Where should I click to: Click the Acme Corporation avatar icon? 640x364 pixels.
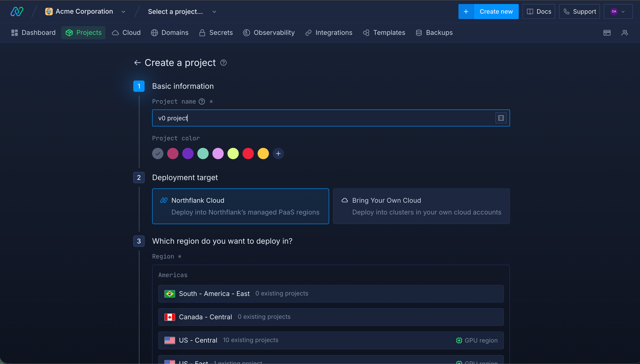coord(49,12)
